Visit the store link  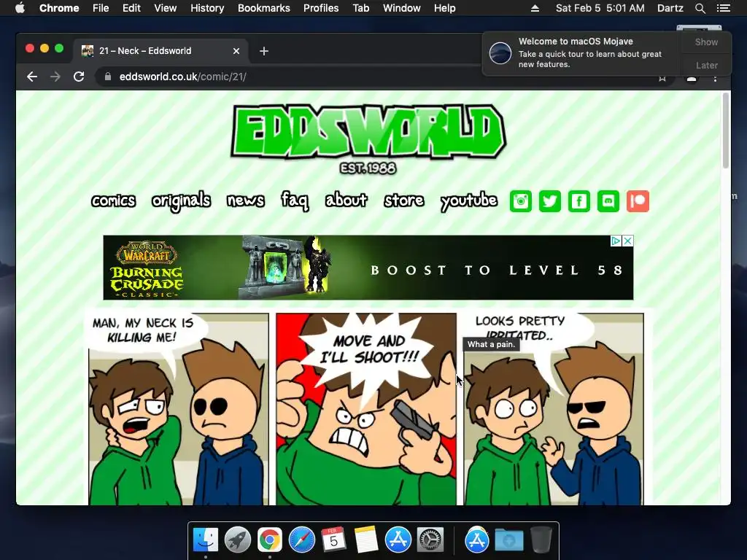(404, 201)
